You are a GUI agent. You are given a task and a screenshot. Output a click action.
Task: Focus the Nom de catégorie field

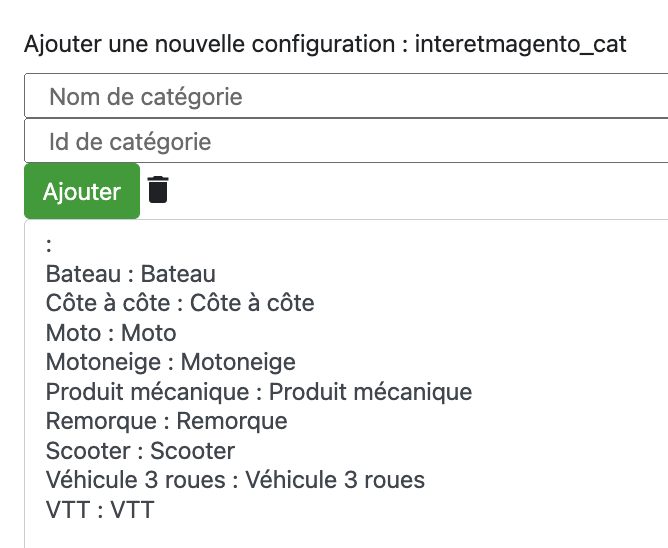346,96
